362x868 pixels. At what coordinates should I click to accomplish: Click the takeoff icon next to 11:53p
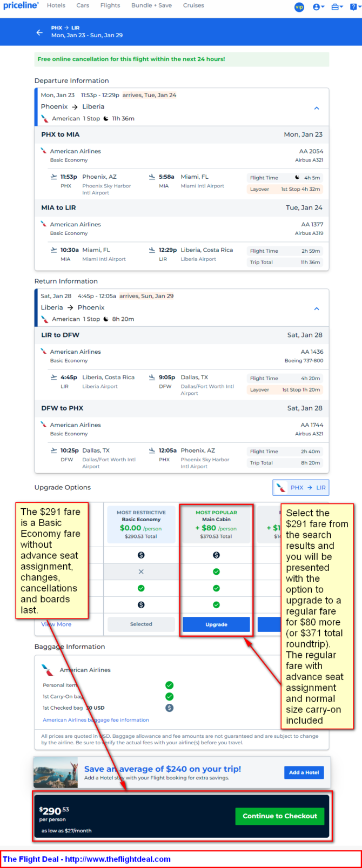click(53, 177)
